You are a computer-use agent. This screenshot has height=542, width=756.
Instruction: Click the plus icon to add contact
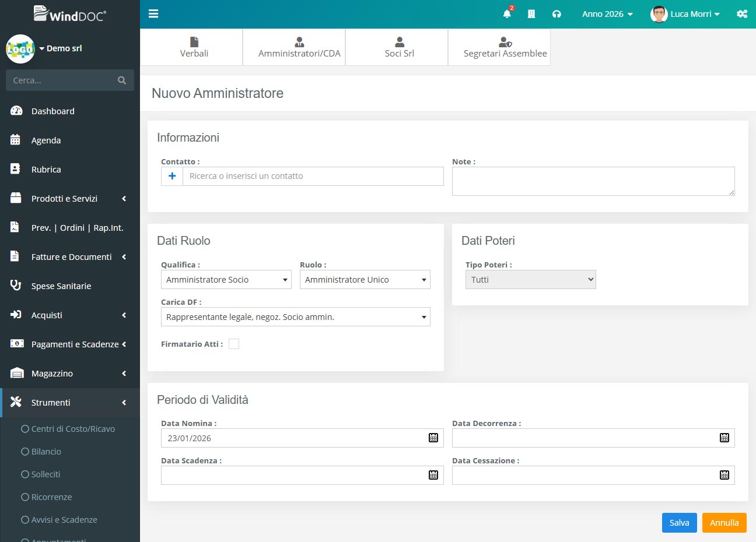(172, 176)
